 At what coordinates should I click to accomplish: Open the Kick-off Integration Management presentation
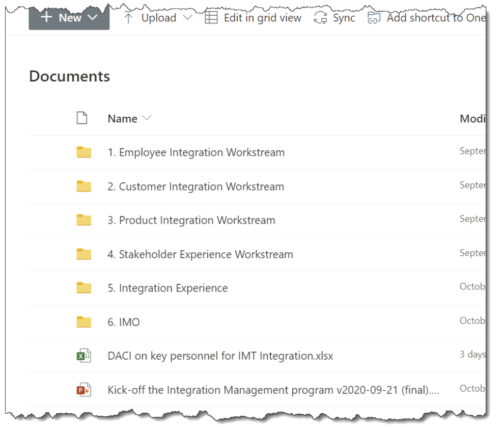273,390
